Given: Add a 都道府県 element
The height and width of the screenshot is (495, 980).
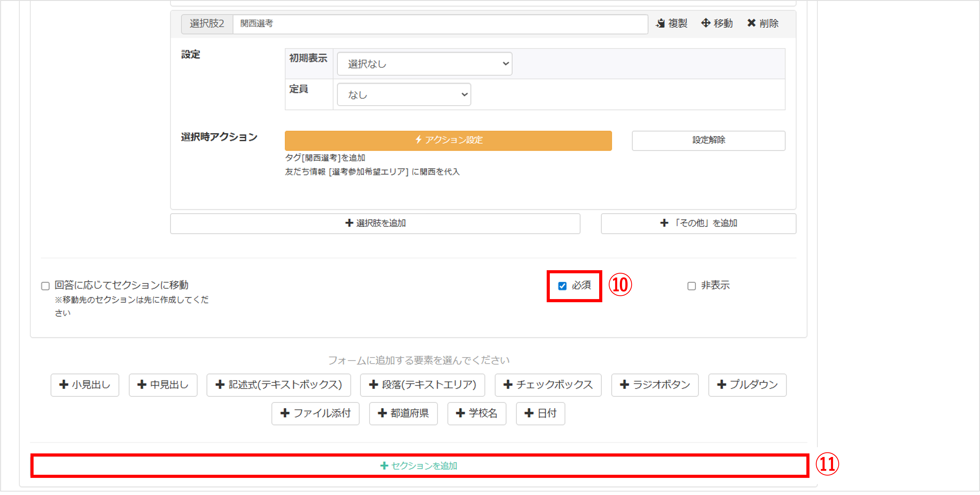Looking at the screenshot, I should coord(403,413).
